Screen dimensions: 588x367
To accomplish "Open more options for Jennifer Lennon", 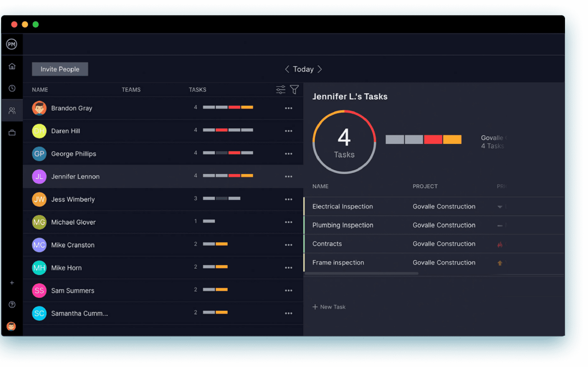I will coord(289,177).
